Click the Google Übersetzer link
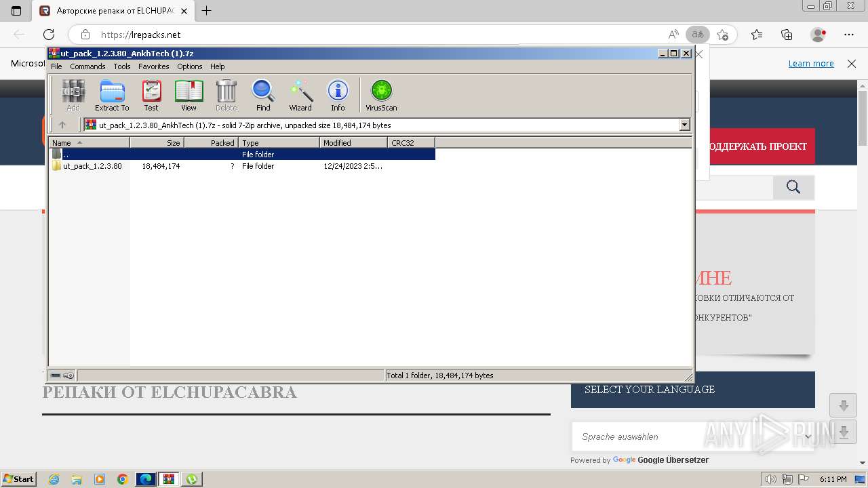868x488 pixels. tap(673, 460)
